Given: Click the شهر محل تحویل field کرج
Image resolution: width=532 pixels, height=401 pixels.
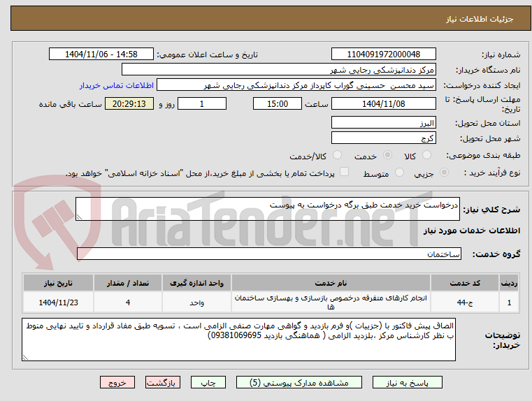Looking at the screenshot, I should click(x=383, y=138).
